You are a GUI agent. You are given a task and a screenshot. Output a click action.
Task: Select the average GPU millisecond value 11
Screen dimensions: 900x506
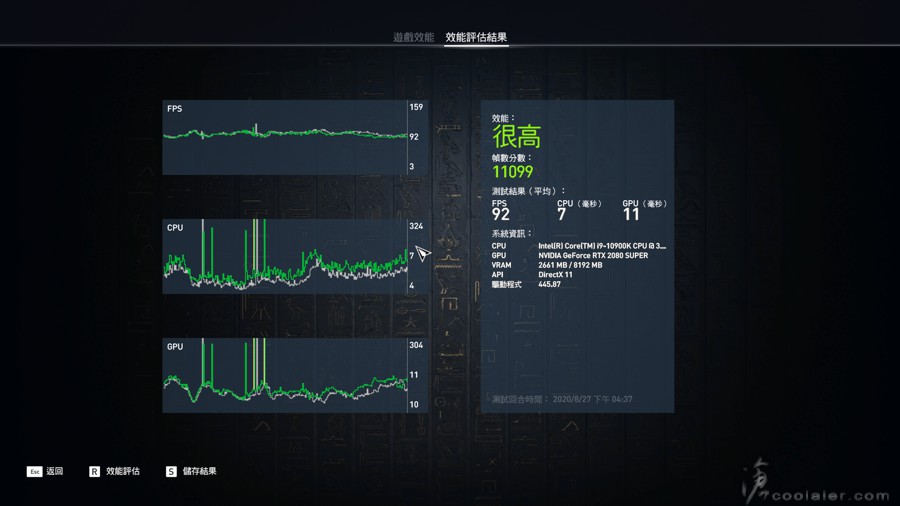coord(631,215)
